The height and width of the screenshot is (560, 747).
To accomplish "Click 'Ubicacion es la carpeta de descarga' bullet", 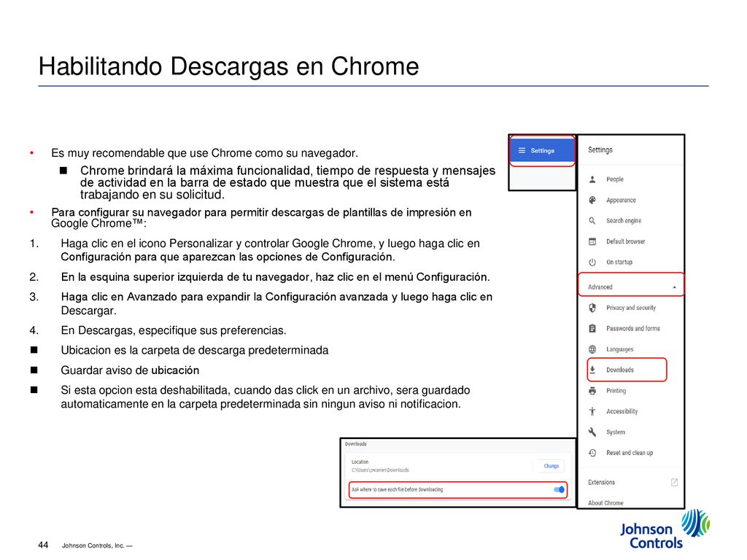I will pyautogui.click(x=194, y=351).
